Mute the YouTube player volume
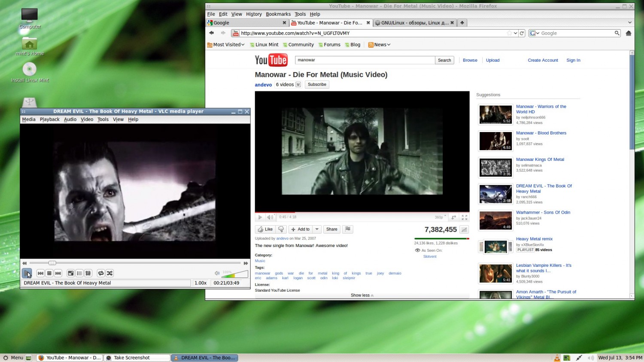This screenshot has width=644, height=362. click(x=270, y=217)
